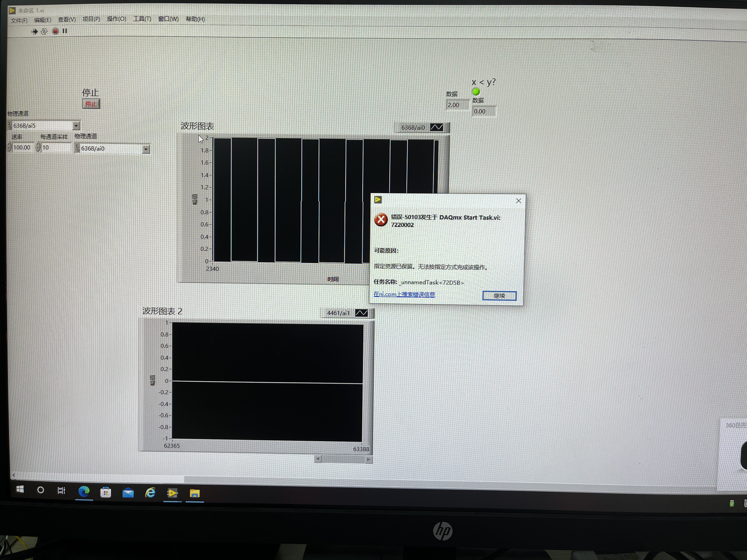The image size is (747, 560).
Task: Click the red 停止 stop button
Action: [x=91, y=104]
